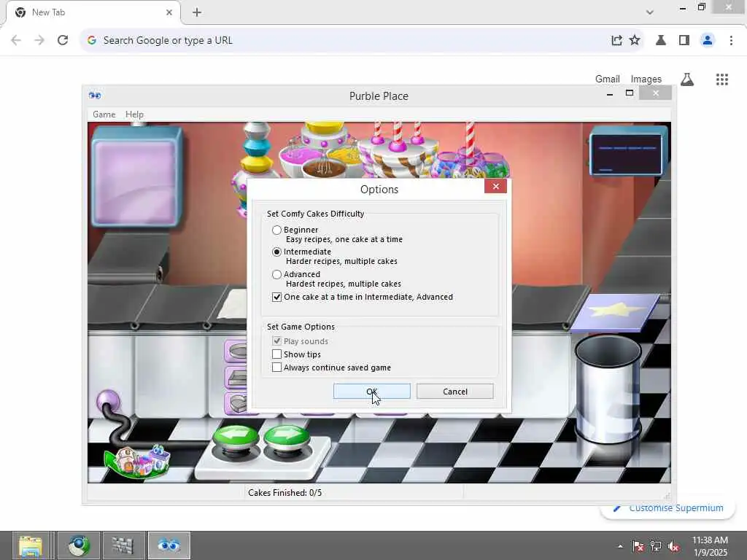Show hidden tray icons arrow
The height and width of the screenshot is (560, 747).
point(620,546)
